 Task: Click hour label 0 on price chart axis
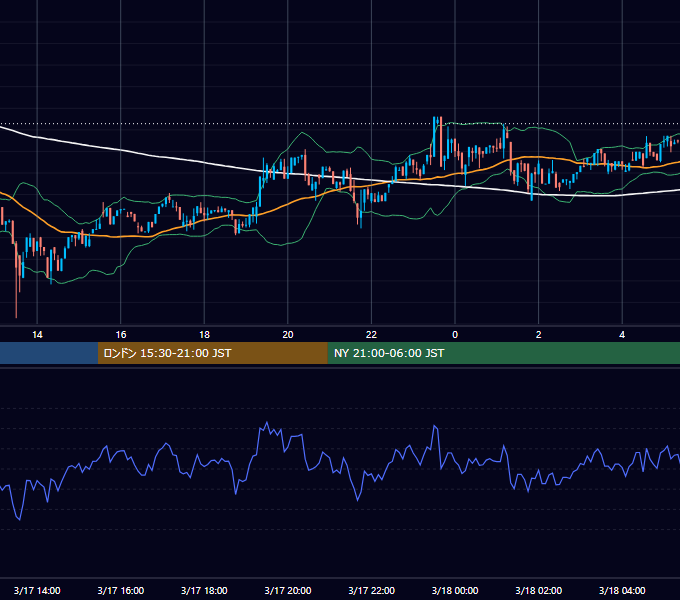pos(455,335)
